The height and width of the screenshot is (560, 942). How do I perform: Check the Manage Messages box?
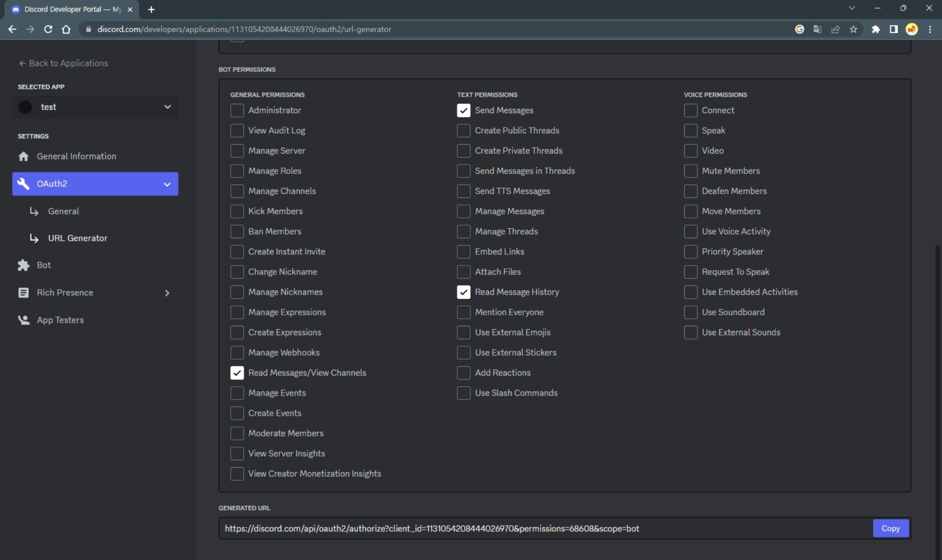point(464,211)
